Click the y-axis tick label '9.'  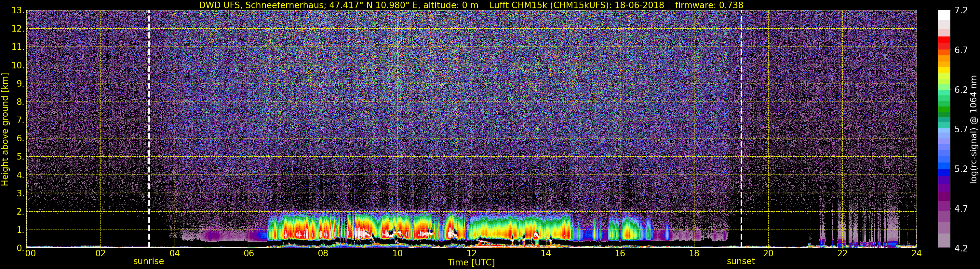tap(20, 84)
